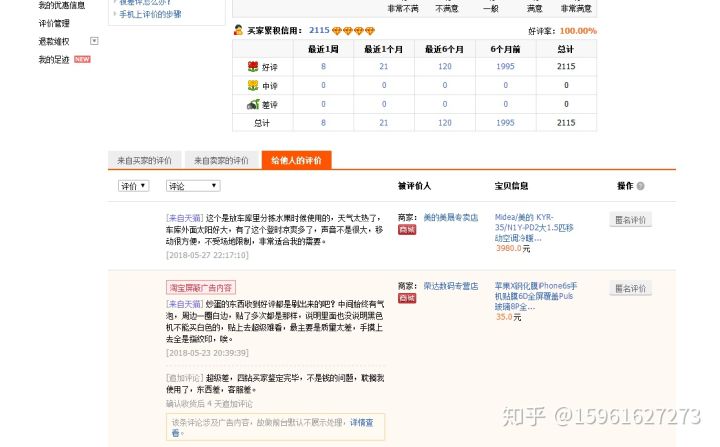Viewport: 720px width, 447px height.
Task: Select the 给他人的评价 tab
Action: 297,160
